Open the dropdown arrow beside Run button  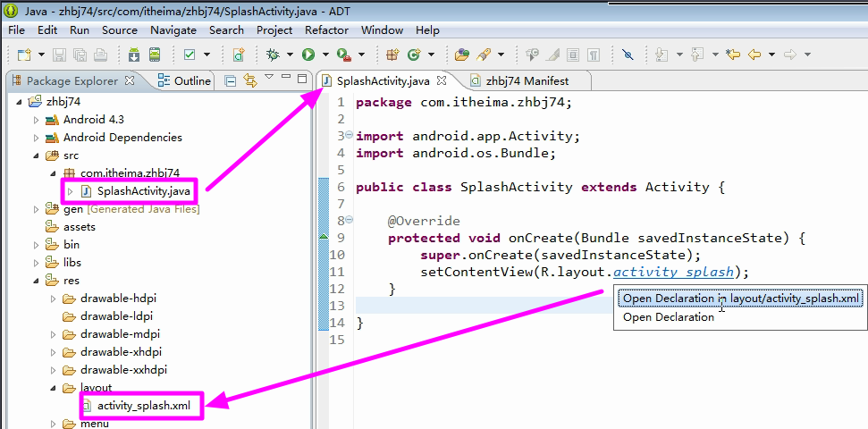325,55
